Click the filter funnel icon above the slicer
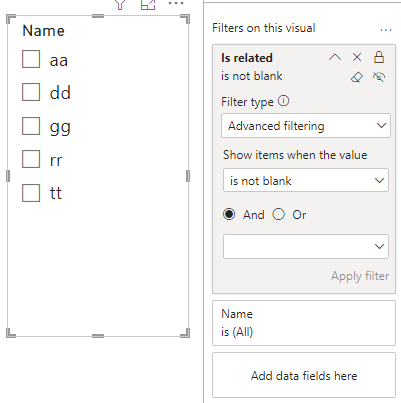Screen dimensions: 401x403 (x=120, y=4)
